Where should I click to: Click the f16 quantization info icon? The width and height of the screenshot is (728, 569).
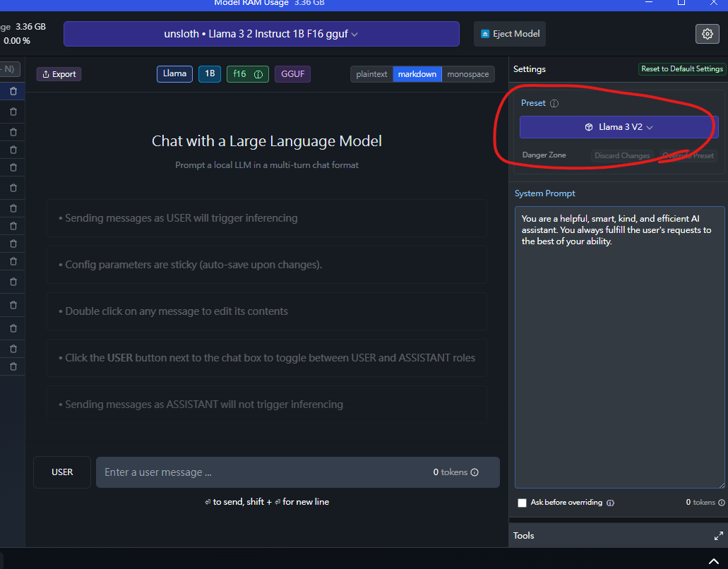pyautogui.click(x=258, y=74)
